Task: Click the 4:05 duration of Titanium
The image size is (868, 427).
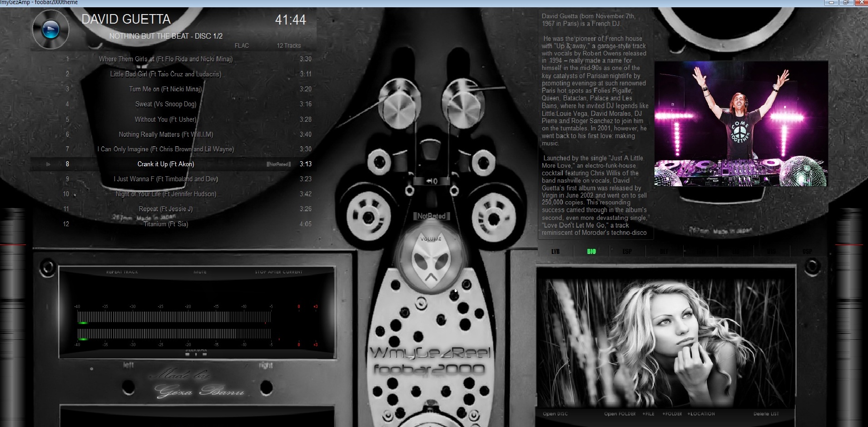Action: point(306,224)
